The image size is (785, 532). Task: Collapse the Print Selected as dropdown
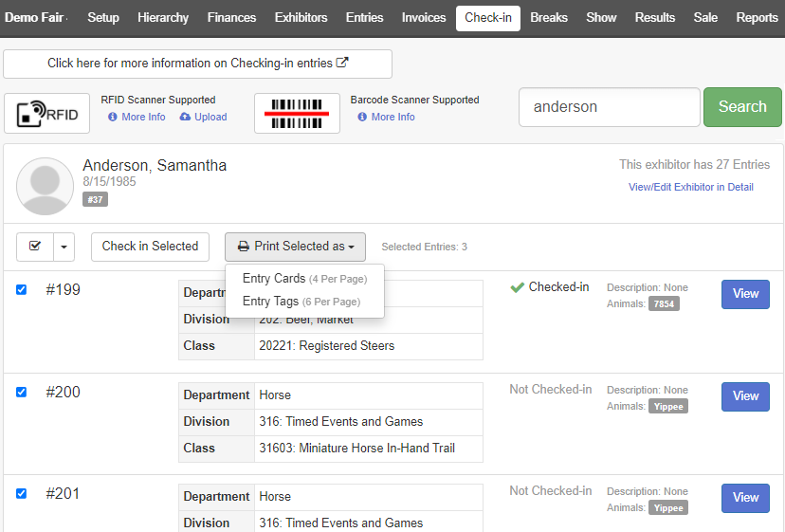click(295, 247)
